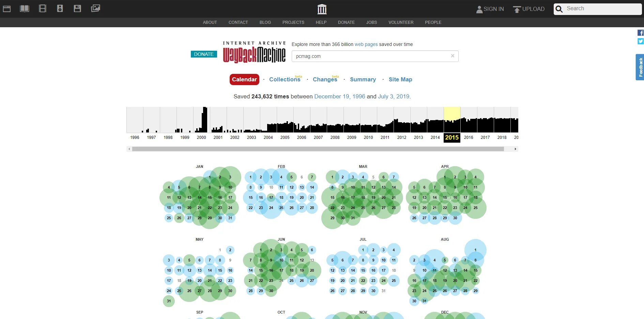Image resolution: width=644 pixels, height=319 pixels.
Task: Open the About menu item
Action: point(210,22)
